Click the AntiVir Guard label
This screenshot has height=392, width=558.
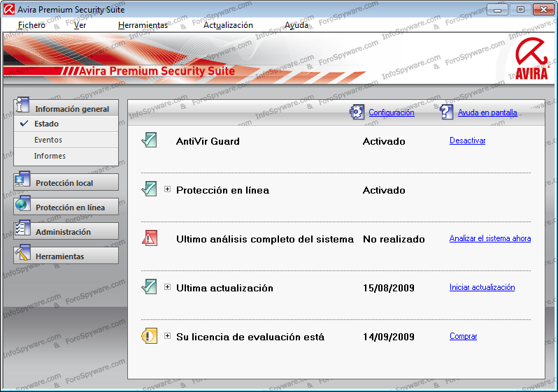[x=208, y=141]
